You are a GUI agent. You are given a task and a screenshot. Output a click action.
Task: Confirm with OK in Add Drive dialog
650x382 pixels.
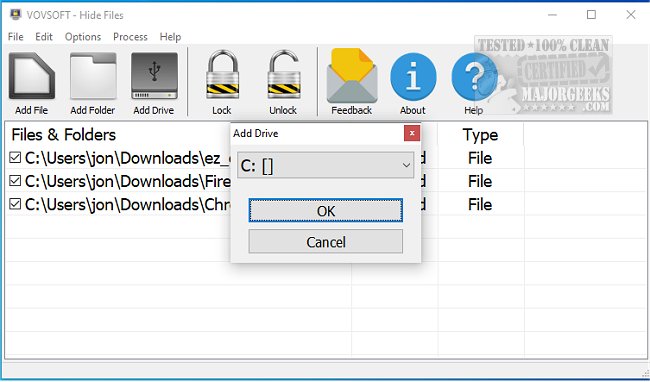coord(325,210)
